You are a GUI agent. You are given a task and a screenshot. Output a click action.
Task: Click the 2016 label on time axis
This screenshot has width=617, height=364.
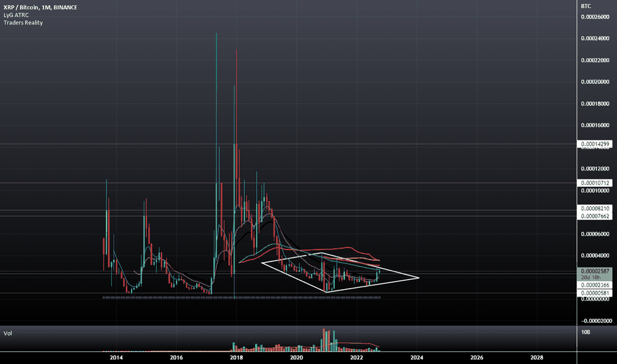coord(176,357)
